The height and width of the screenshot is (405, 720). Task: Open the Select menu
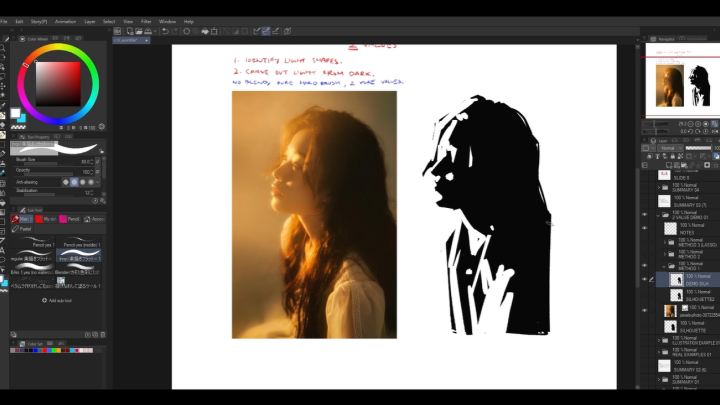pos(109,22)
